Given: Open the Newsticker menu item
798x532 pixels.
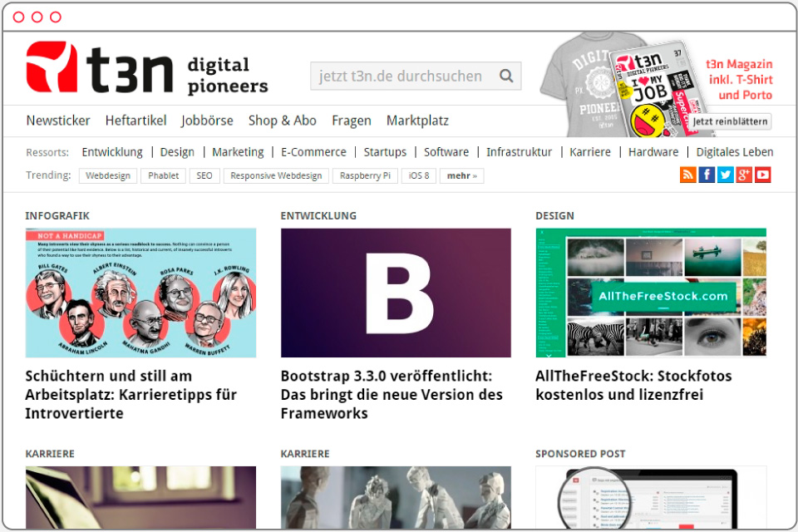Looking at the screenshot, I should 58,121.
